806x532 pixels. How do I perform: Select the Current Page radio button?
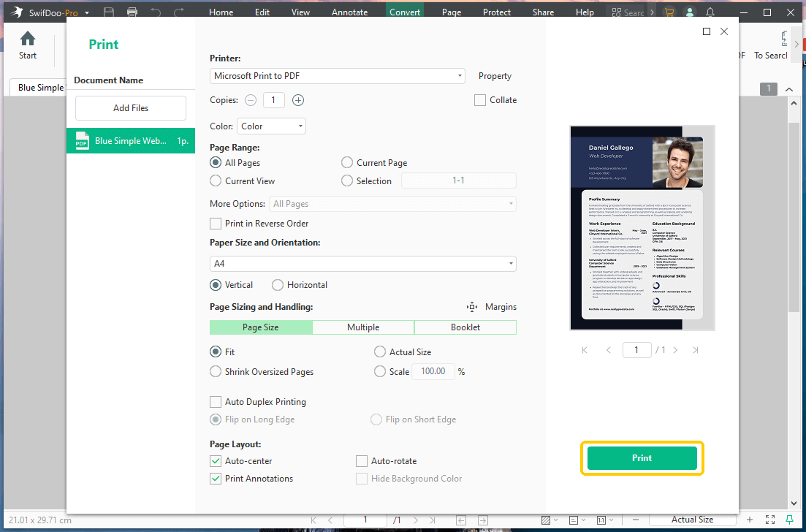346,162
